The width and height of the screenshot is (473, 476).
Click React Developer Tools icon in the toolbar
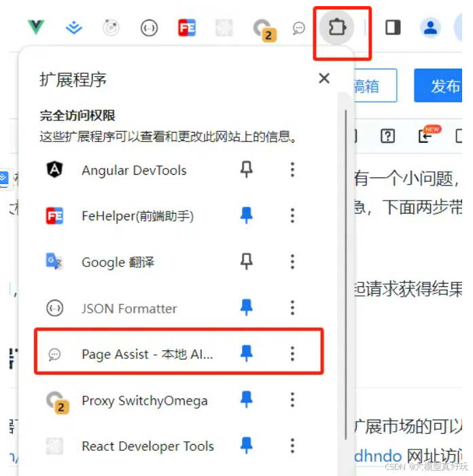(224, 28)
